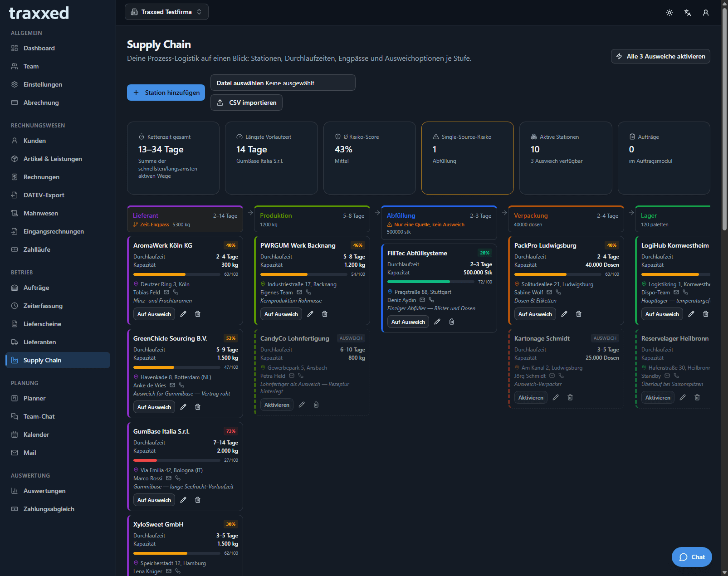Open Aufträge in the sidebar
This screenshot has height=576, width=728.
click(58, 288)
